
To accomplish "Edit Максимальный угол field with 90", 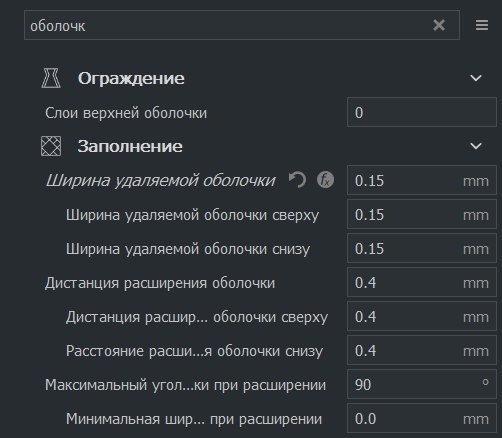I will pos(422,384).
